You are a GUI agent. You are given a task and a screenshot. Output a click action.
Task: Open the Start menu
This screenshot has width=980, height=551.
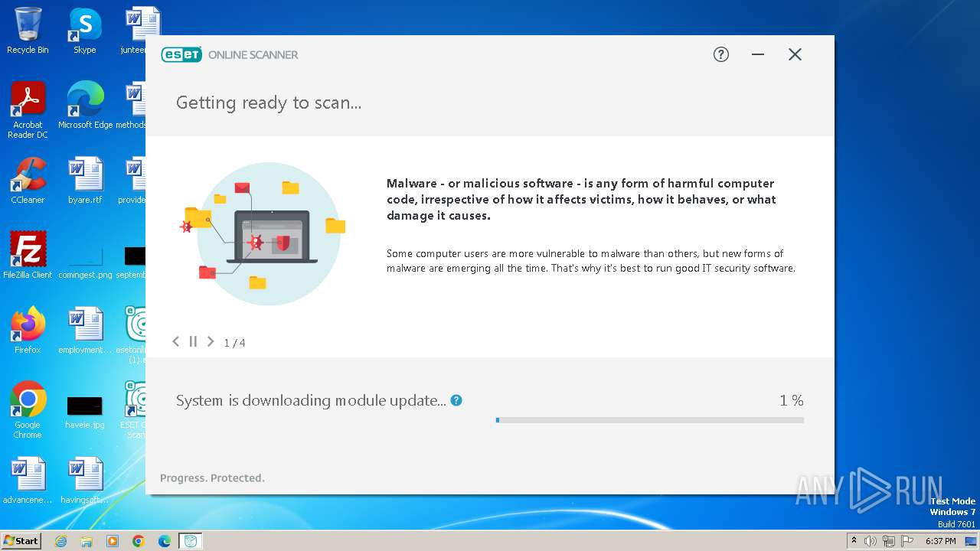[x=21, y=540]
